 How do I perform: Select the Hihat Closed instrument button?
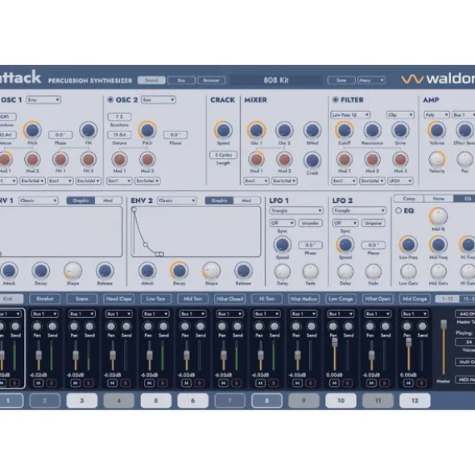point(229,299)
